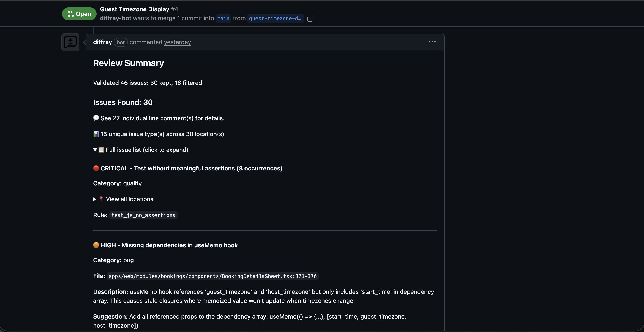Click the red CRITICAL severity circle

[x=96, y=168]
